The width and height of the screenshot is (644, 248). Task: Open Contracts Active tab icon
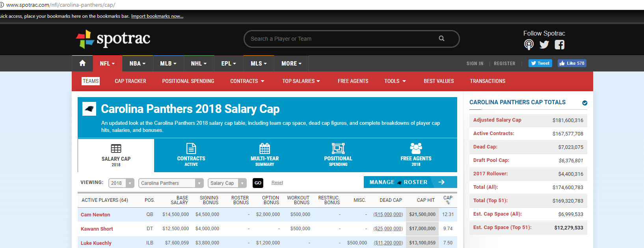[191, 148]
